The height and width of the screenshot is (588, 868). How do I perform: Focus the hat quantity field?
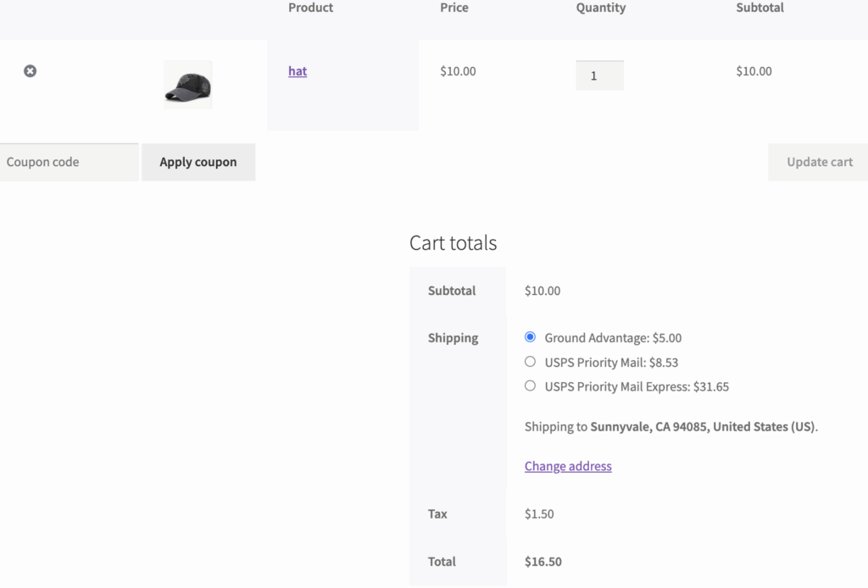(599, 75)
